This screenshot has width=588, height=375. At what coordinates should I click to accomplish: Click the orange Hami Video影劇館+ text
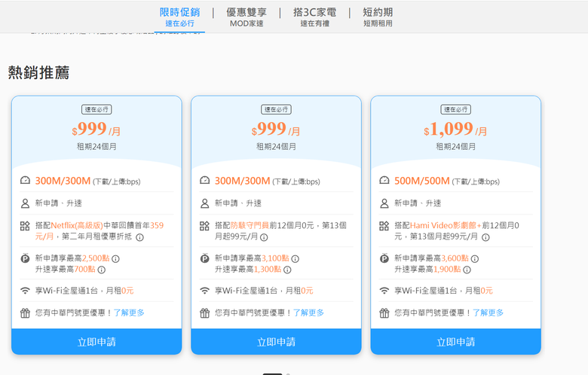(446, 225)
